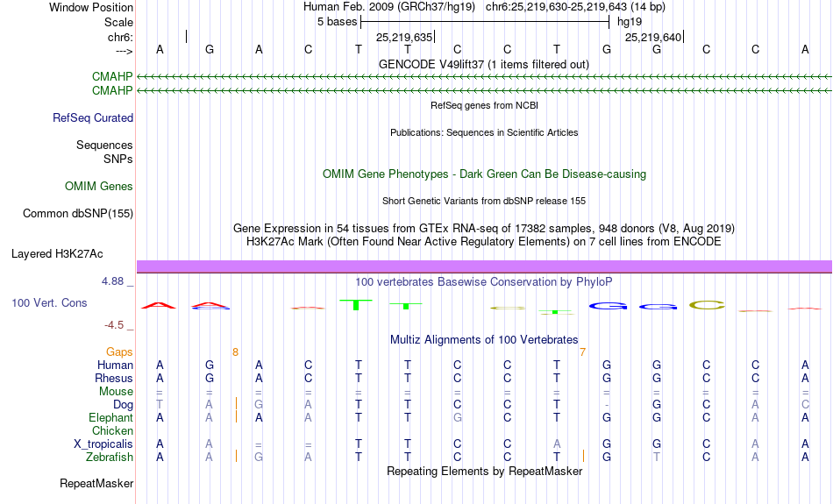Click the dash gap character in Dog row

(607, 405)
